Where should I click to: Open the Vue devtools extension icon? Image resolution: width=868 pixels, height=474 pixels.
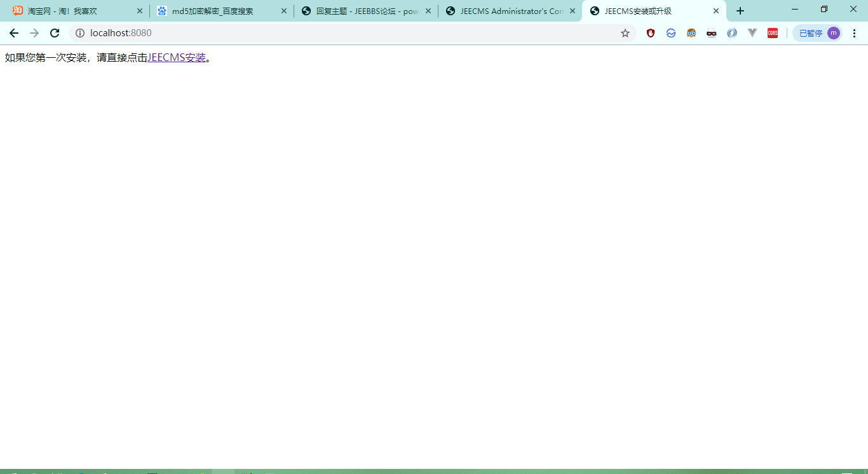752,33
